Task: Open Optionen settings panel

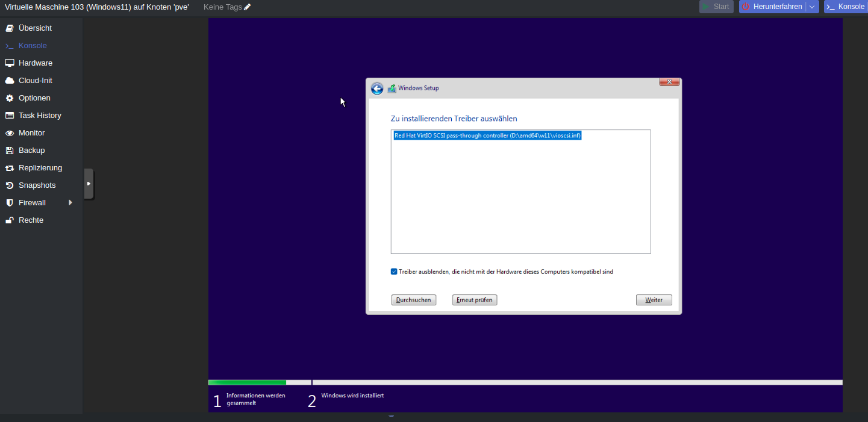Action: click(x=34, y=98)
